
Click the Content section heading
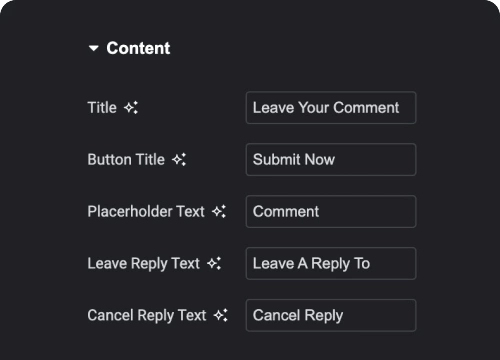pos(138,48)
